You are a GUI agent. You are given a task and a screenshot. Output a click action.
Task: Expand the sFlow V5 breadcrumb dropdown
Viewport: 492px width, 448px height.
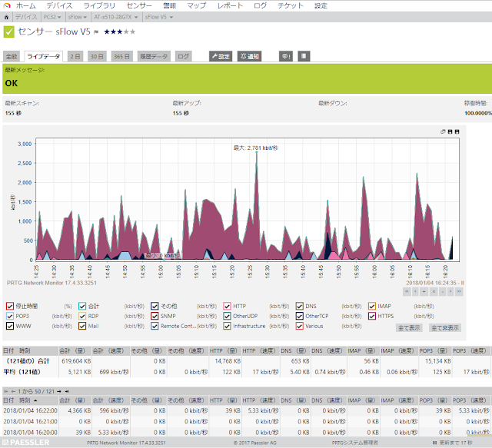(x=171, y=17)
